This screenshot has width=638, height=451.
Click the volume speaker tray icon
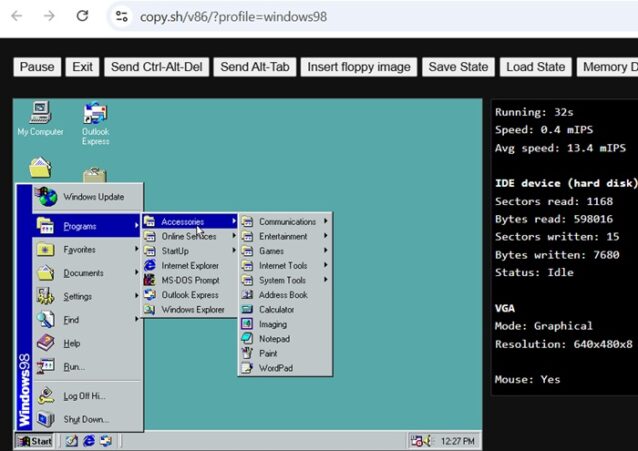click(427, 441)
